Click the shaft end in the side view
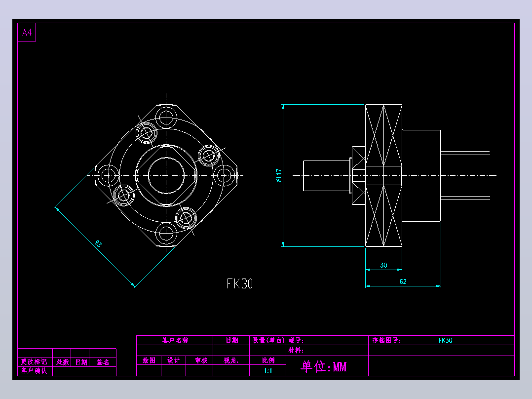This screenshot has width=532, height=399. pyautogui.click(x=326, y=176)
